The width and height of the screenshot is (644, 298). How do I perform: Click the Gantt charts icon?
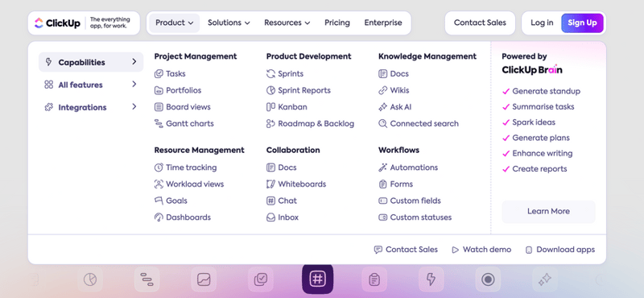click(159, 123)
